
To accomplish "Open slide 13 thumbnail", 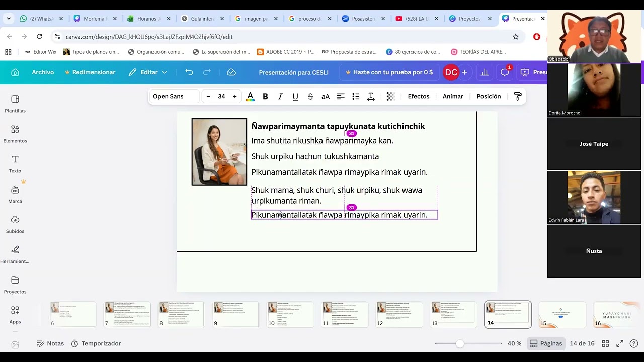I will click(x=453, y=315).
